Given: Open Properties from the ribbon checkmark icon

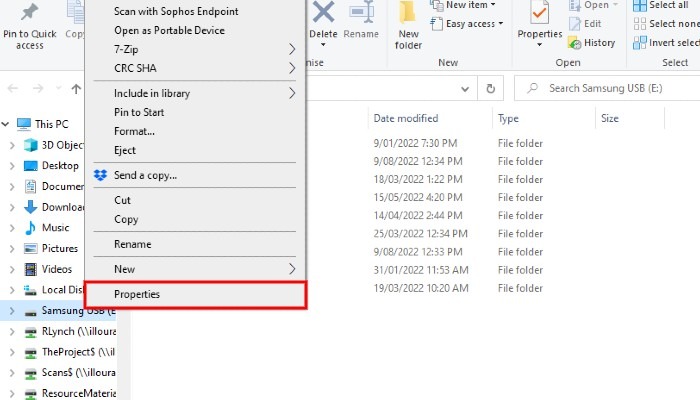Looking at the screenshot, I should tap(539, 12).
